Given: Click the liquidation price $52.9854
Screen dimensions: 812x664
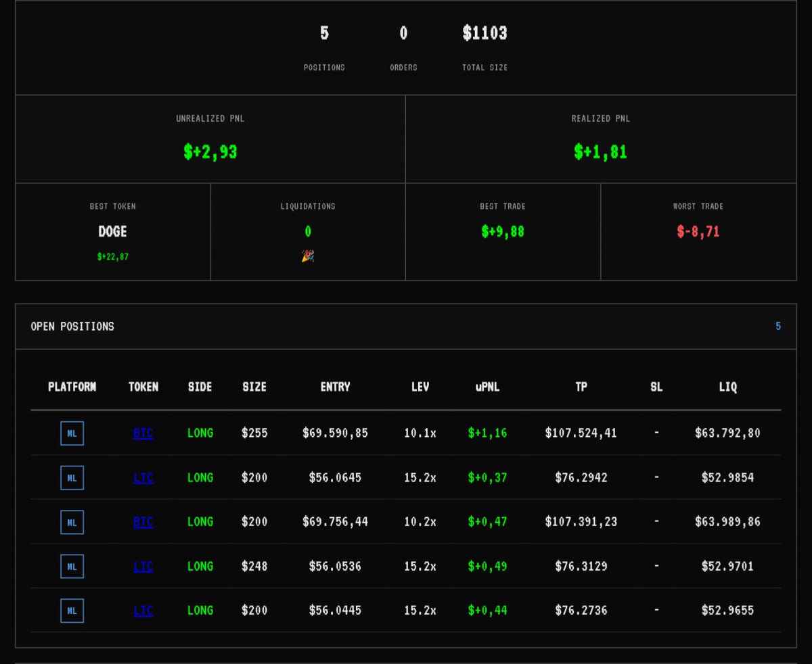Looking at the screenshot, I should click(x=728, y=478).
